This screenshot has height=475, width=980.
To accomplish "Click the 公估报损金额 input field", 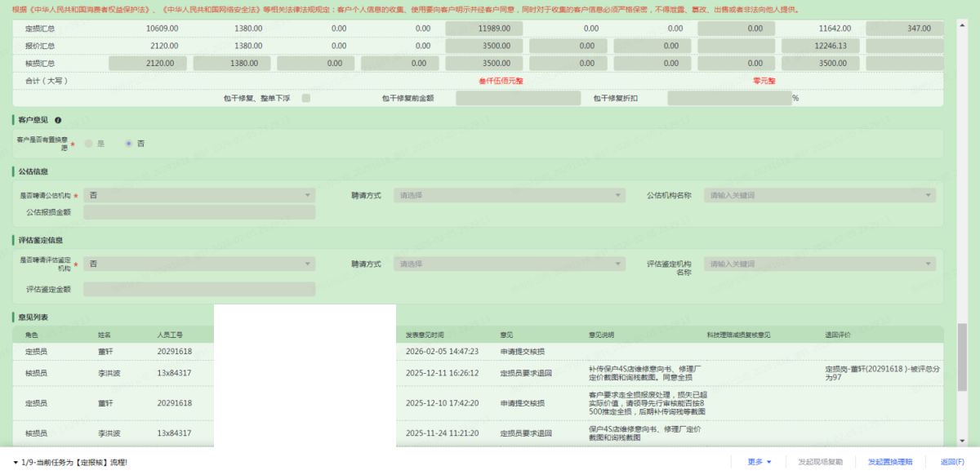I will pos(198,212).
